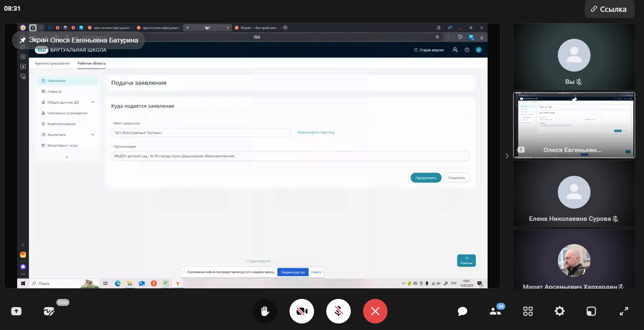Open the chat panel

[462, 311]
